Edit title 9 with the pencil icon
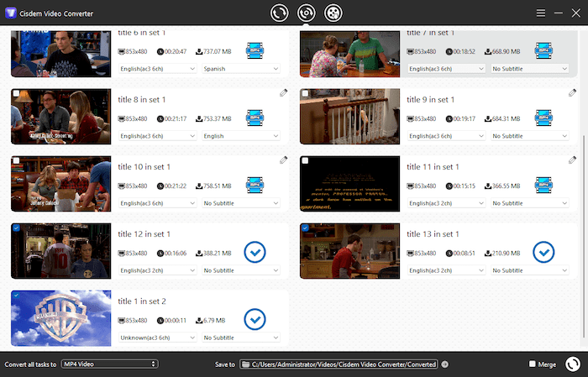The width and height of the screenshot is (588, 377). (x=572, y=93)
